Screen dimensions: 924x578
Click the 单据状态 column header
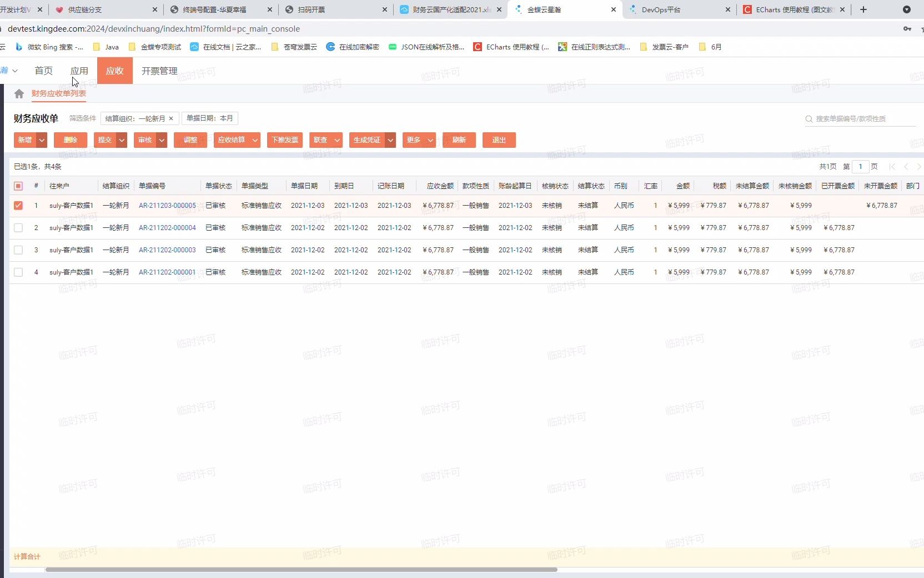coord(219,186)
